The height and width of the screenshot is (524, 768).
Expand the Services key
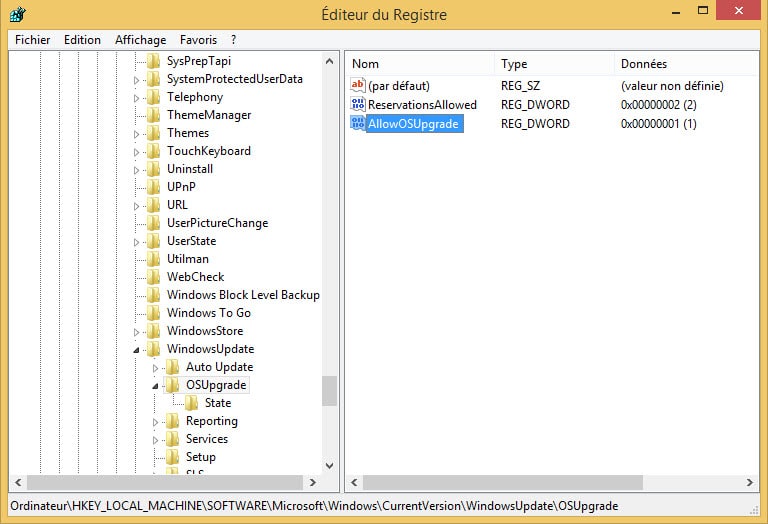coord(155,440)
